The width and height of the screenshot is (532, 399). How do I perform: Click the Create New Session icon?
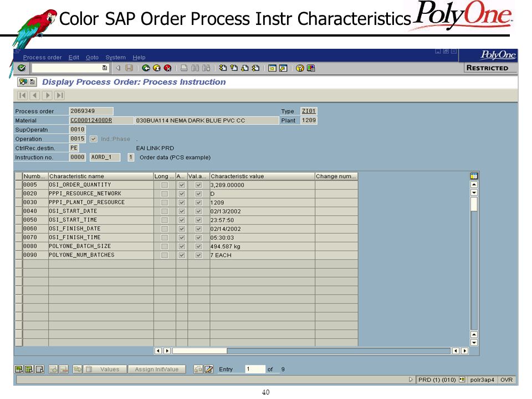click(272, 68)
